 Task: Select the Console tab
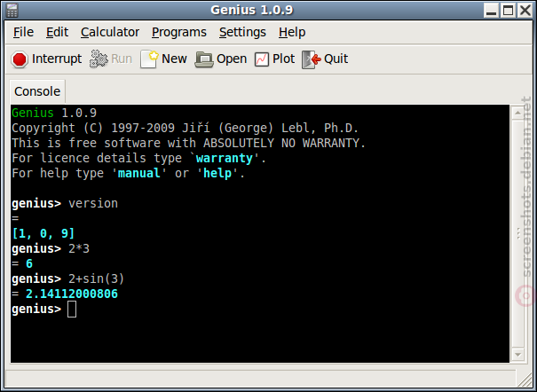[37, 91]
